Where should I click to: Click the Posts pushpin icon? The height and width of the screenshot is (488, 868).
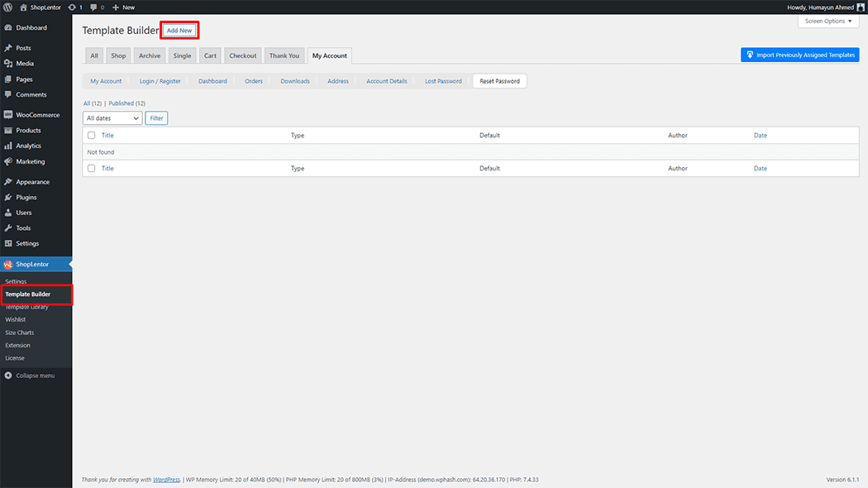click(x=8, y=48)
